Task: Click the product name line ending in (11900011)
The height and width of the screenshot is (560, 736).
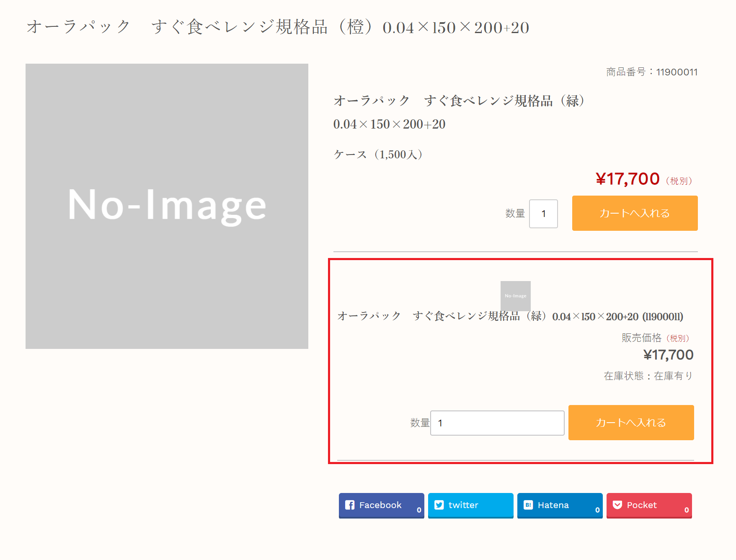Action: click(x=510, y=316)
